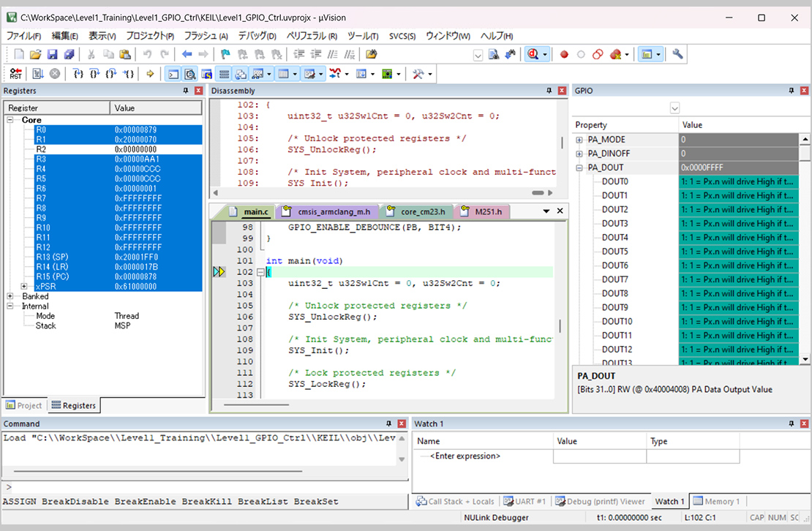Open the ペリフェラル(R) menu
This screenshot has width=812, height=531.
[x=312, y=36]
